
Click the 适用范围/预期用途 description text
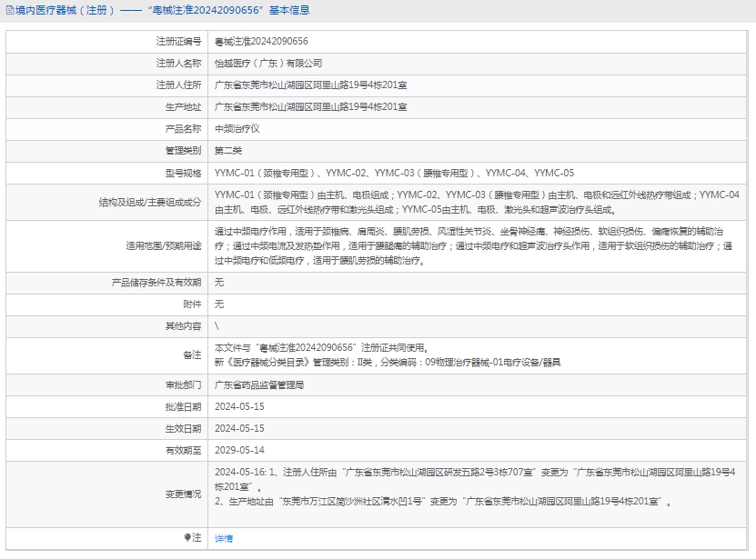(473, 245)
